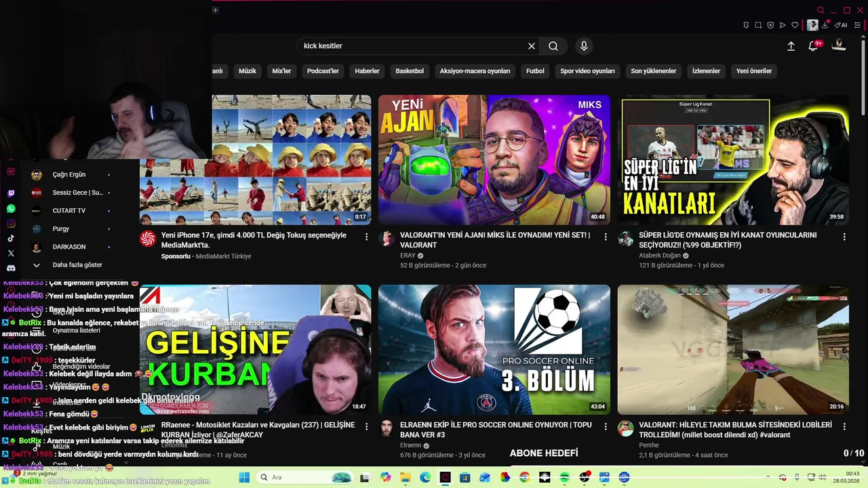Open MediaMarkt Türkiye sponsor link
Image resolution: width=868 pixels, height=488 pixels.
click(x=223, y=256)
